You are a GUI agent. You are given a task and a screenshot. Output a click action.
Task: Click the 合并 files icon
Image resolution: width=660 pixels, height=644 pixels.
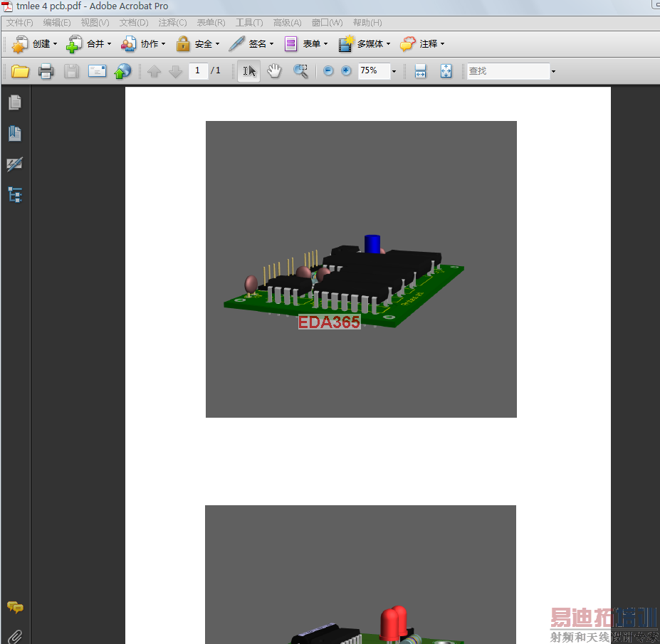pos(74,44)
